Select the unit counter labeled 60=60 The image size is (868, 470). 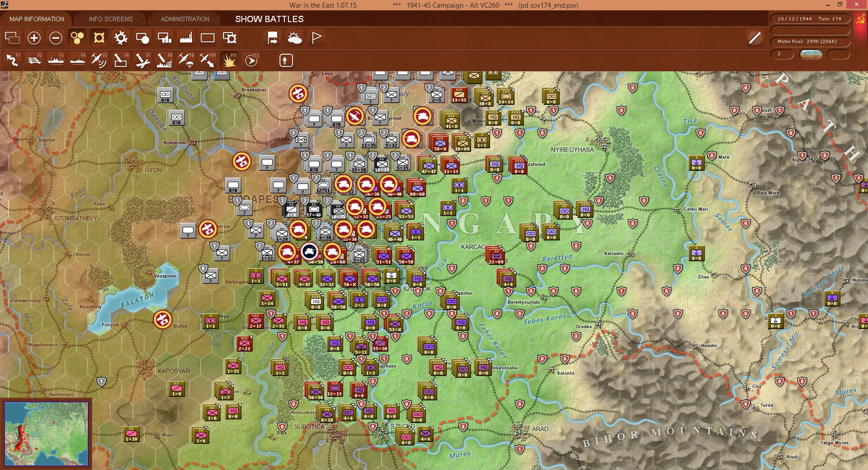coord(417,188)
